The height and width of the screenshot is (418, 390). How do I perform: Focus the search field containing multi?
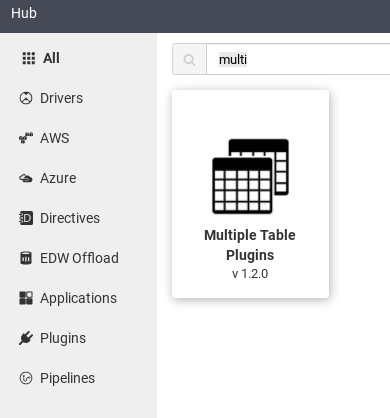[x=298, y=59]
